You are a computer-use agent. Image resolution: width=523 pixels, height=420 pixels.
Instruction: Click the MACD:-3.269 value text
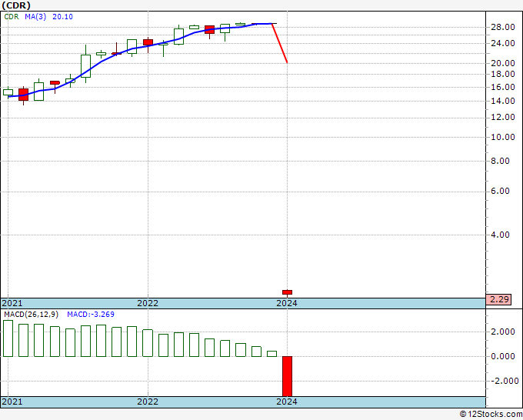pos(91,315)
